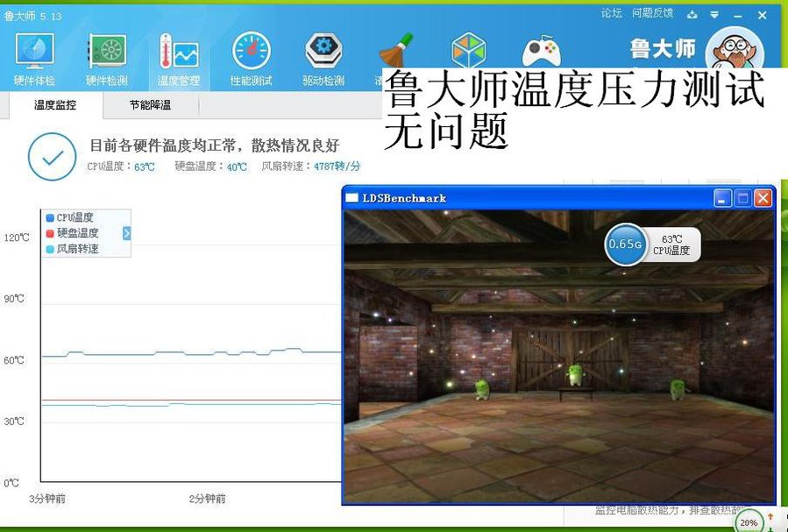Expand the chart legend arrow
This screenshot has width=788, height=532.
pyautogui.click(x=126, y=233)
